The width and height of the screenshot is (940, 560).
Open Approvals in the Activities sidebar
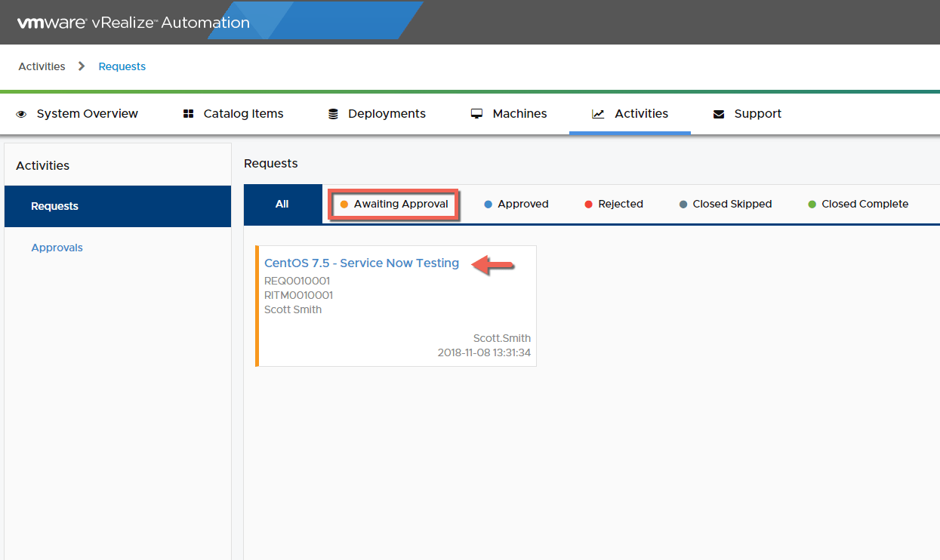tap(57, 248)
